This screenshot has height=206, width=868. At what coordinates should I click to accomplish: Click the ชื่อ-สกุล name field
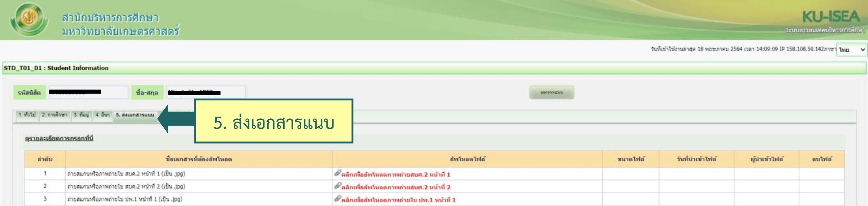tap(206, 92)
